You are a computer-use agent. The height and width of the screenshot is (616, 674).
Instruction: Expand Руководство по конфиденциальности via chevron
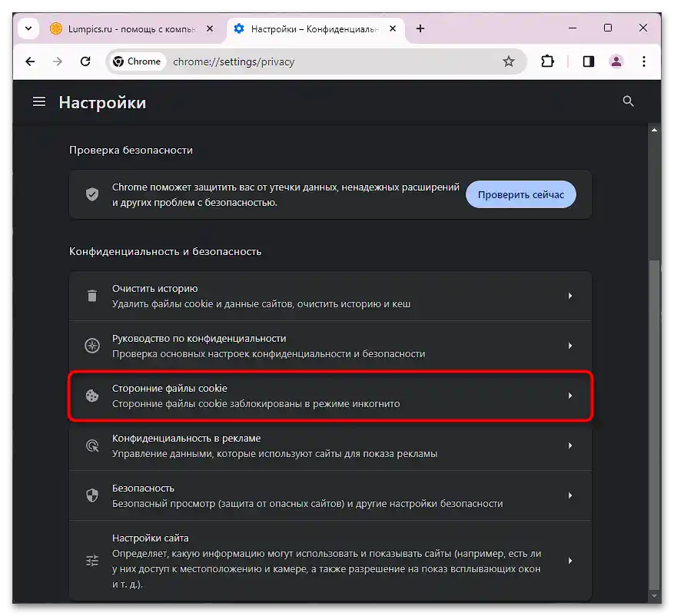(x=570, y=346)
